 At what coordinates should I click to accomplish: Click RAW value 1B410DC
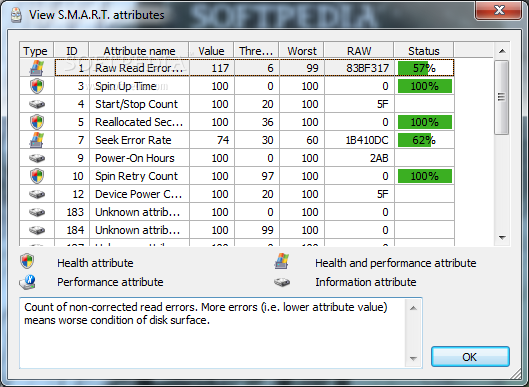367,140
